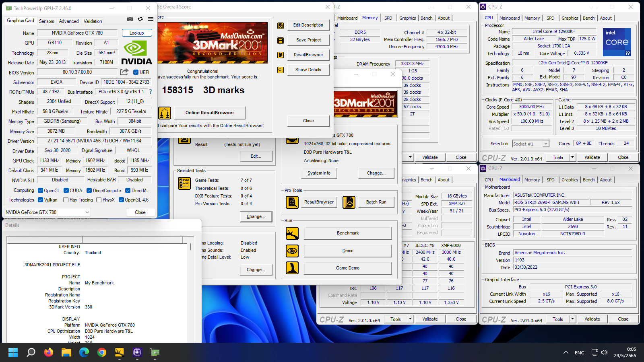Viewport: 644px width, 362px height.
Task: Open GPU selection dropdown NVIDIA GeForce GTX 780
Action: click(47, 212)
